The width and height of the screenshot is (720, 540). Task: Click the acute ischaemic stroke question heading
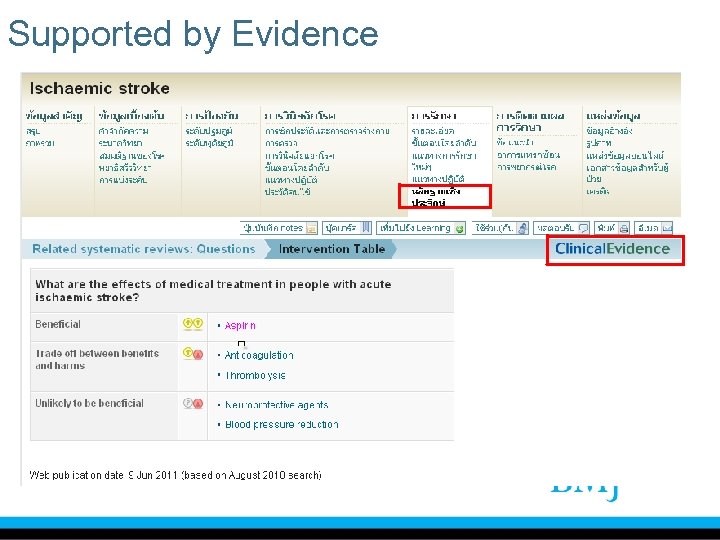(x=213, y=291)
